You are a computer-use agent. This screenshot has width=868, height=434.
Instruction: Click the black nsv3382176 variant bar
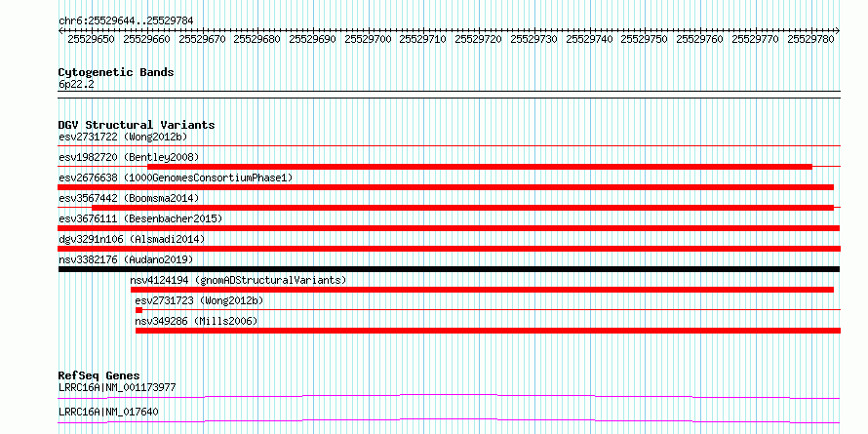449,269
